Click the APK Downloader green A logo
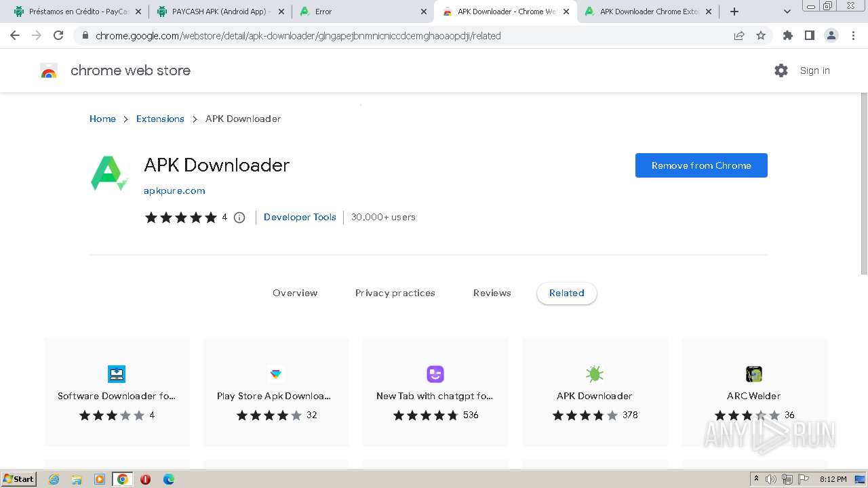Viewport: 868px width, 488px height. [109, 174]
